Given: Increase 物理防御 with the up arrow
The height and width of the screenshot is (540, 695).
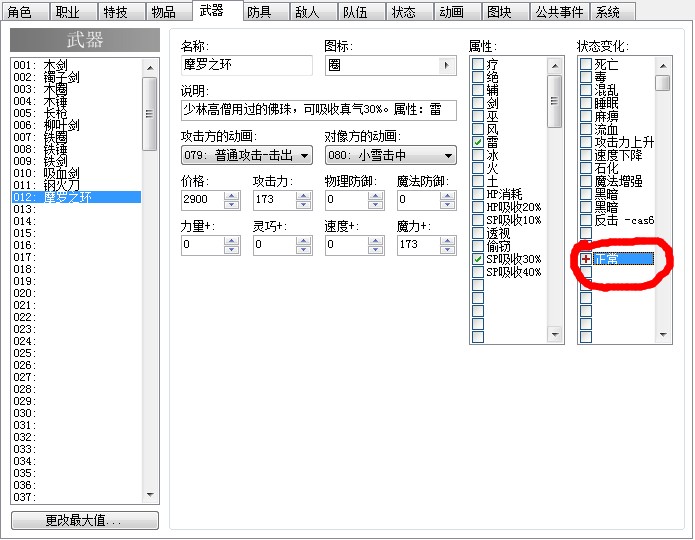Looking at the screenshot, I should pos(376,196).
